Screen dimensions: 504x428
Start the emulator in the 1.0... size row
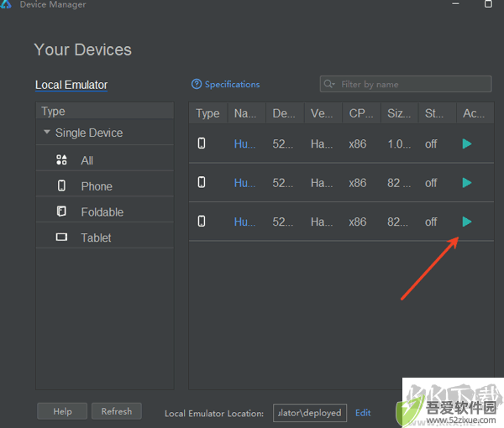point(467,144)
